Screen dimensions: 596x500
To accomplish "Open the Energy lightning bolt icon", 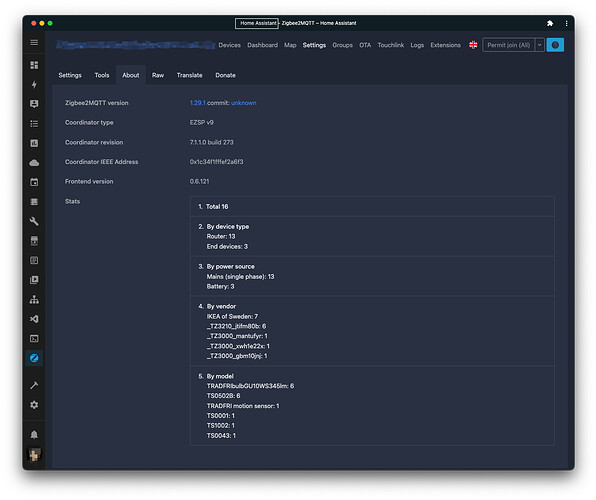I will (34, 84).
